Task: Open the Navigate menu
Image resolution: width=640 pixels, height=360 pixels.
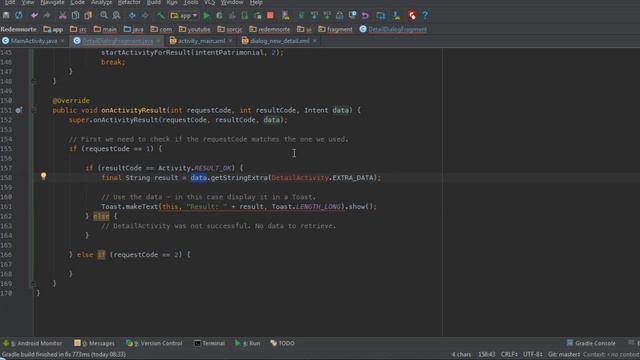Action: [52, 2]
